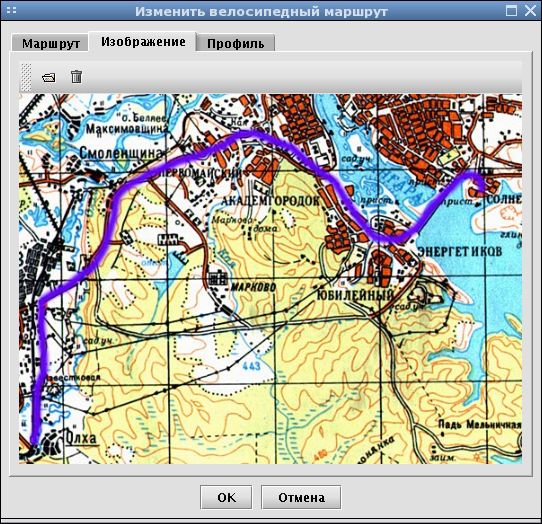Open the Профиль tab

235,44
